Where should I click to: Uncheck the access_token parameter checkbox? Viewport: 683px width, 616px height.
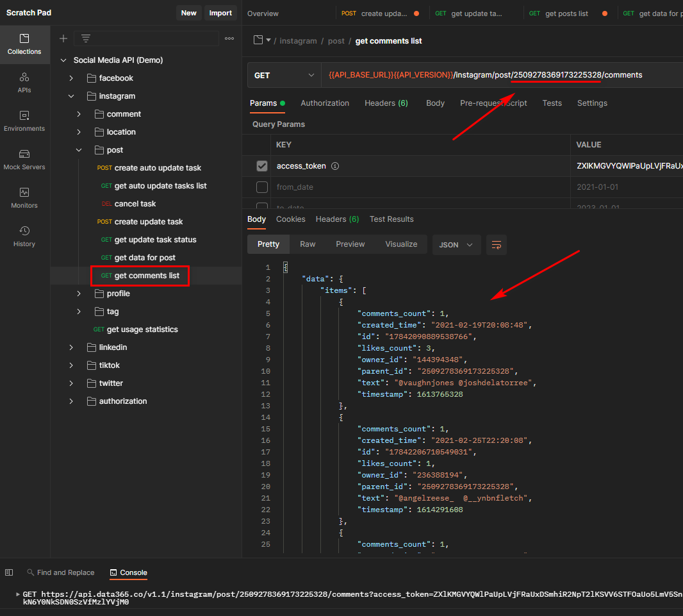click(262, 166)
